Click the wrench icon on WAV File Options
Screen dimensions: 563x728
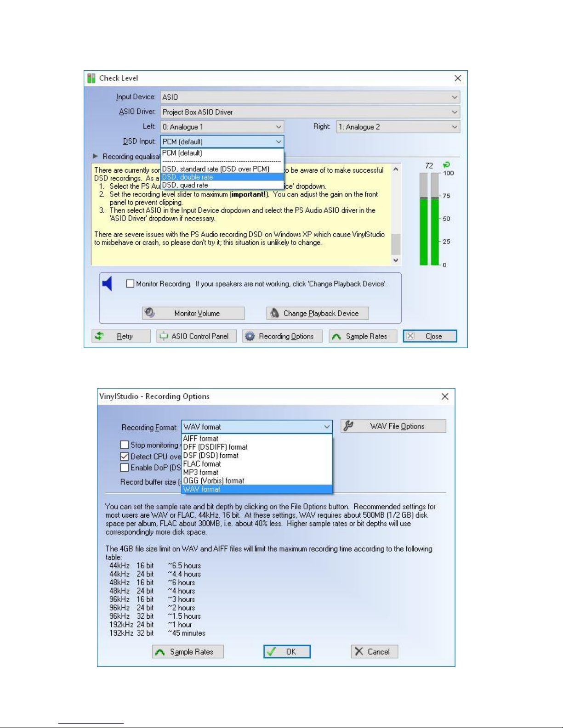tap(349, 426)
